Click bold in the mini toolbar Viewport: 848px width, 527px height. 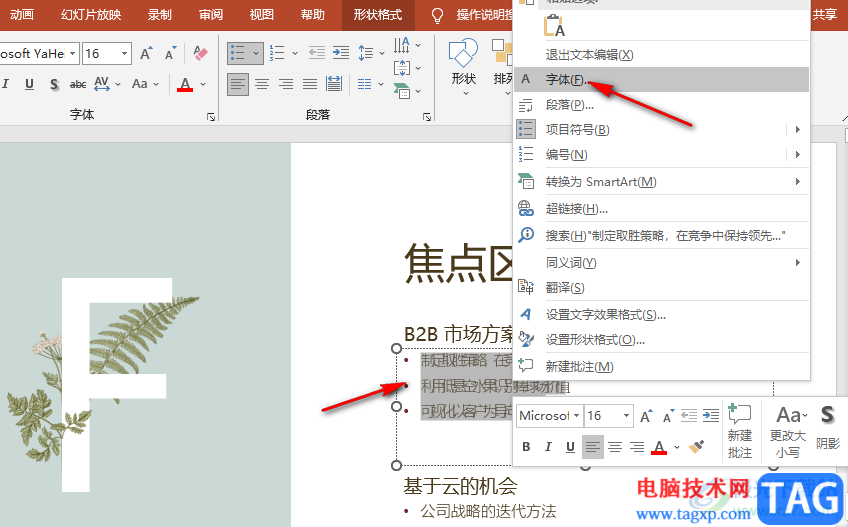pyautogui.click(x=526, y=447)
